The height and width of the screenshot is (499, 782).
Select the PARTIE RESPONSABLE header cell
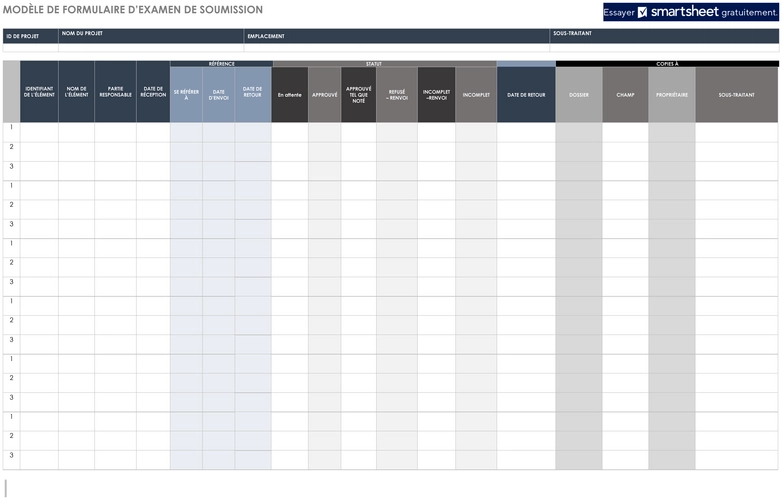pos(115,92)
